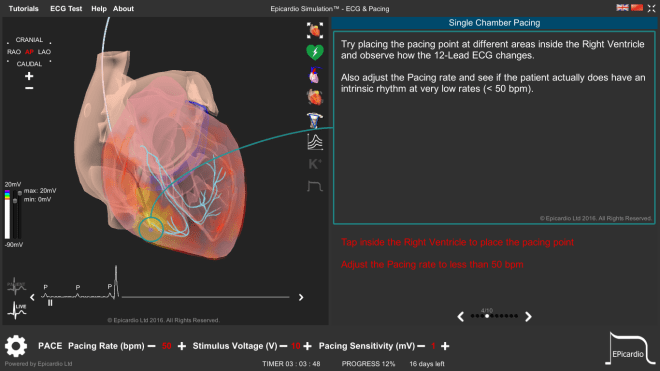Go to the previous tutorial page

460,317
